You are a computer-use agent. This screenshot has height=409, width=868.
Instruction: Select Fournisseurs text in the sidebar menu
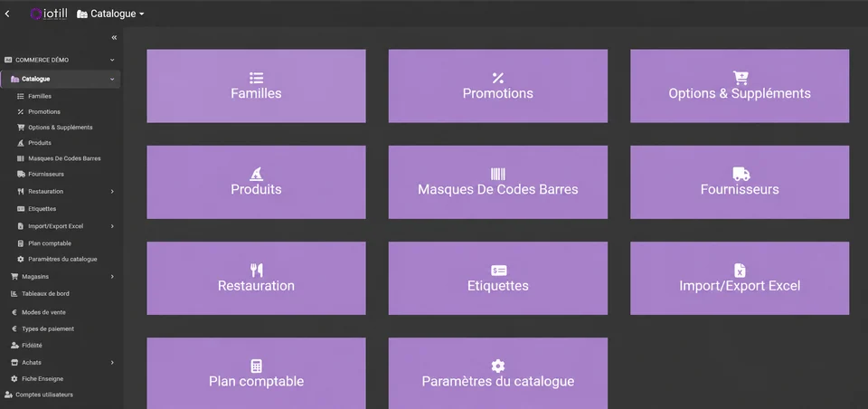pyautogui.click(x=46, y=174)
